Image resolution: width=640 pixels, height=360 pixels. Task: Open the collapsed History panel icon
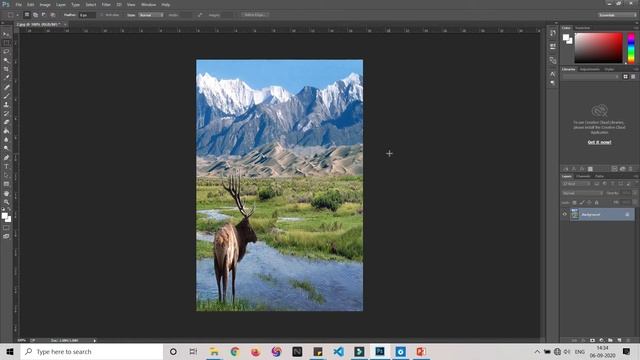553,33
